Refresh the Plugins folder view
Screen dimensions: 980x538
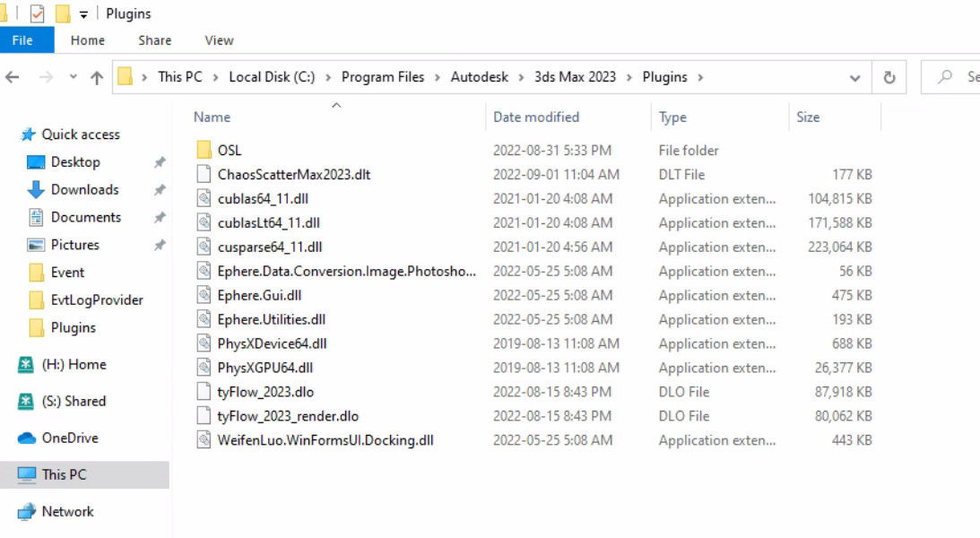click(889, 77)
